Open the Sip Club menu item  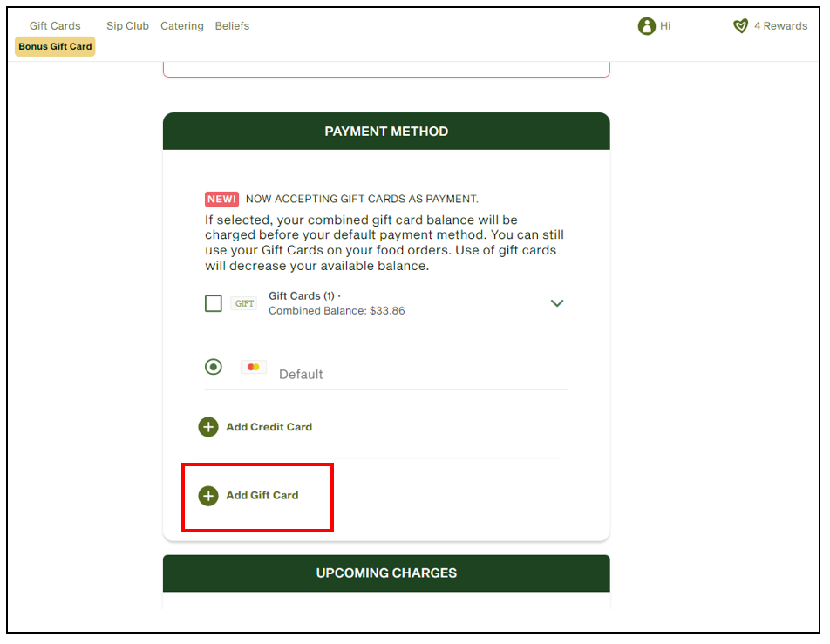[x=127, y=25]
